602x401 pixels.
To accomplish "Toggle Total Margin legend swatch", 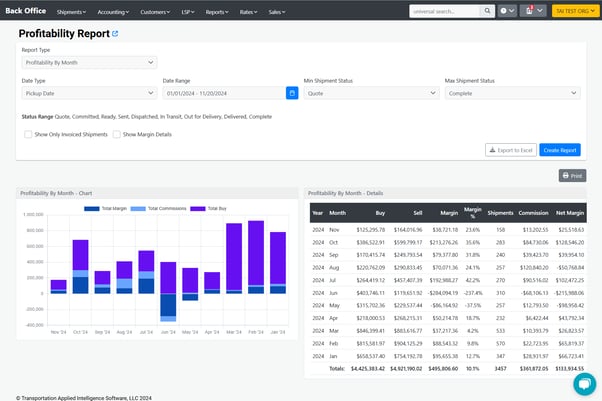I will 92,209.
